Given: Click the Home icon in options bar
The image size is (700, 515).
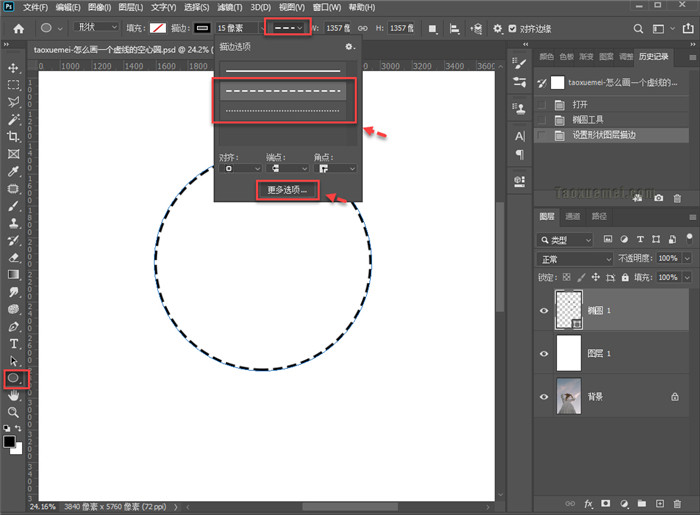Looking at the screenshot, I should [x=18, y=29].
